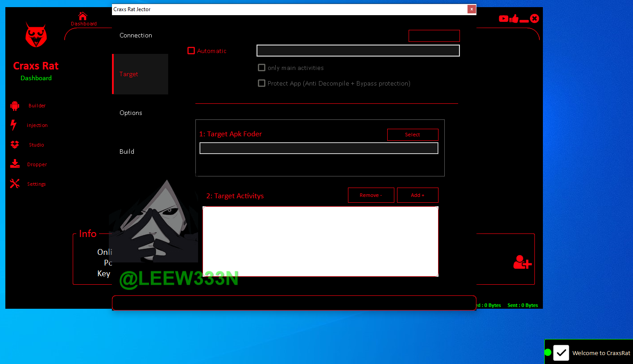The image size is (633, 364).
Task: Click the Target Apk Foder path field
Action: pyautogui.click(x=319, y=148)
